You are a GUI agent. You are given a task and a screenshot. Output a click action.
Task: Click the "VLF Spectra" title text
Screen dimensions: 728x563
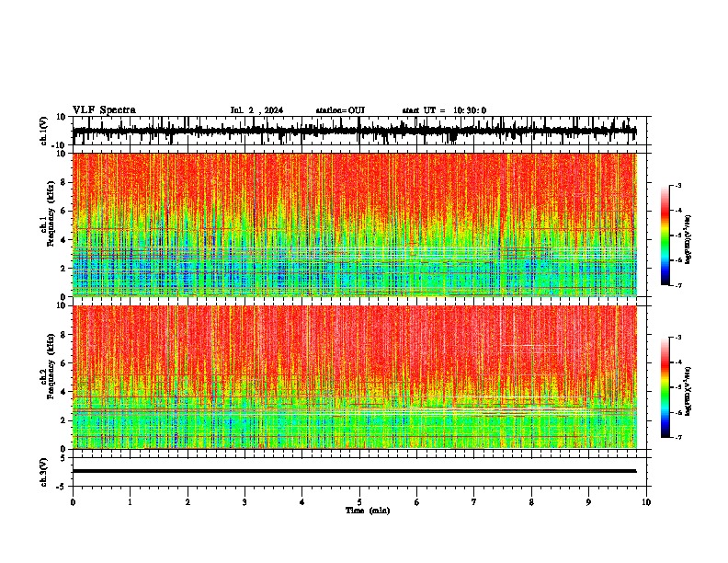coord(104,110)
